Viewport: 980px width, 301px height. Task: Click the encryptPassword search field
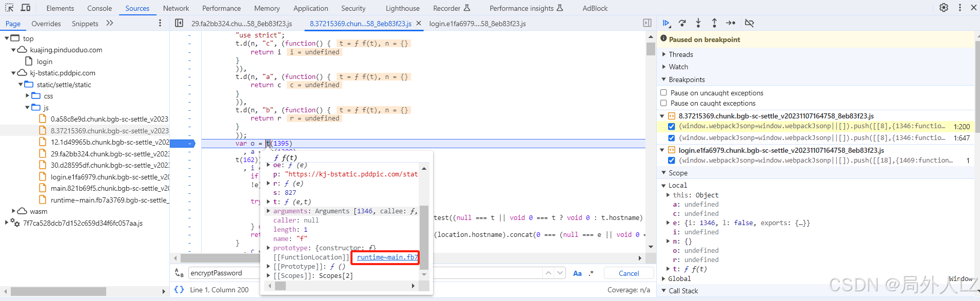365,273
